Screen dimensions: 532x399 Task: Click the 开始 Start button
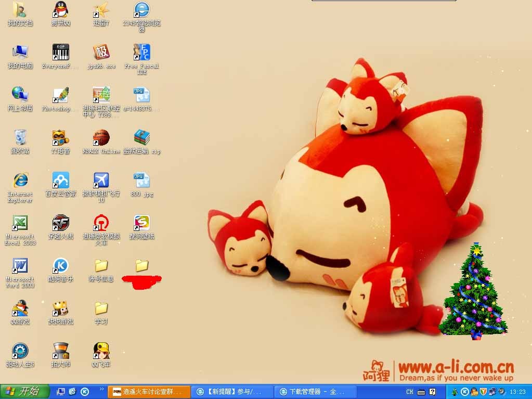pos(25,392)
